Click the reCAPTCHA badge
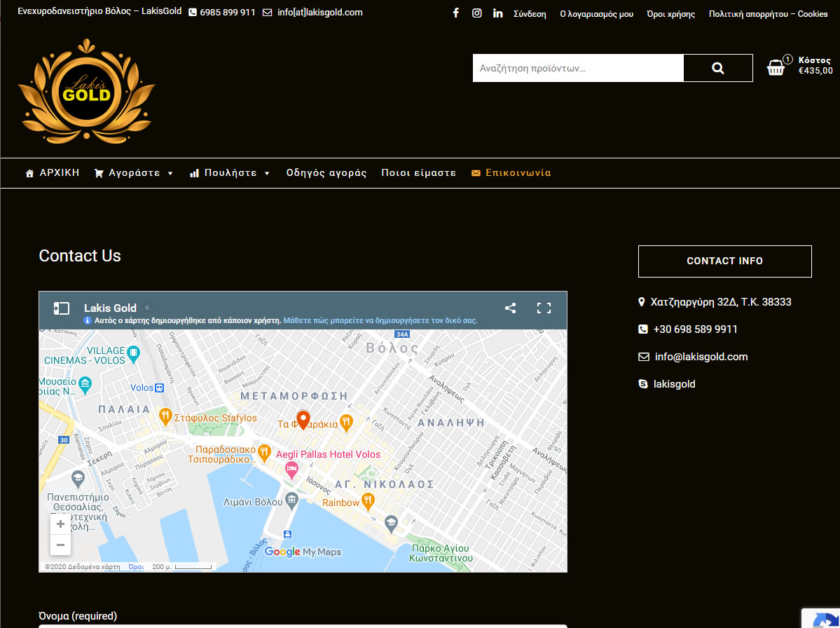 [x=820, y=618]
